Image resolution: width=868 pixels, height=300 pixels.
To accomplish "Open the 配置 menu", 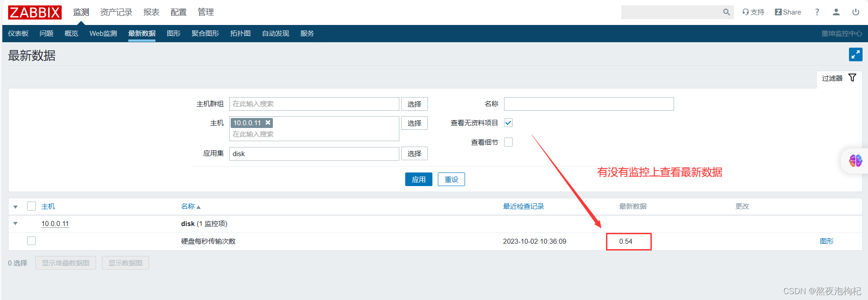I will tap(179, 12).
